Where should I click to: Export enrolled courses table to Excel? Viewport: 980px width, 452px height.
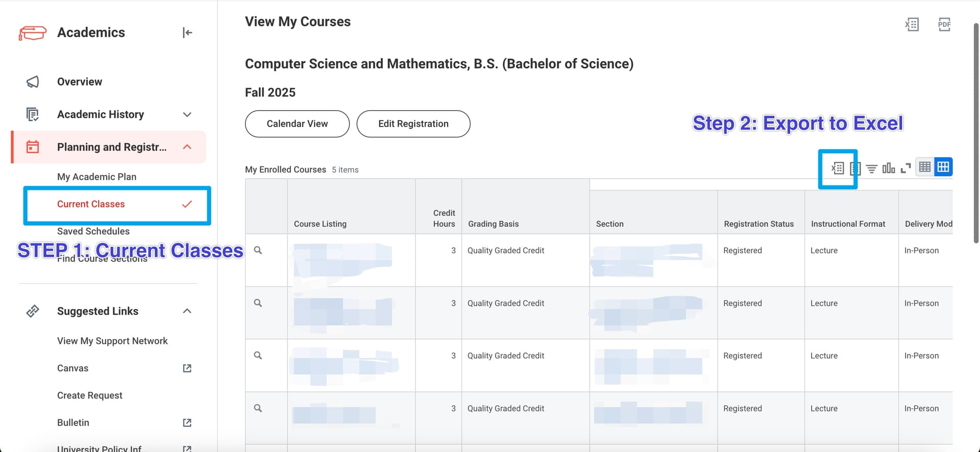(x=838, y=168)
